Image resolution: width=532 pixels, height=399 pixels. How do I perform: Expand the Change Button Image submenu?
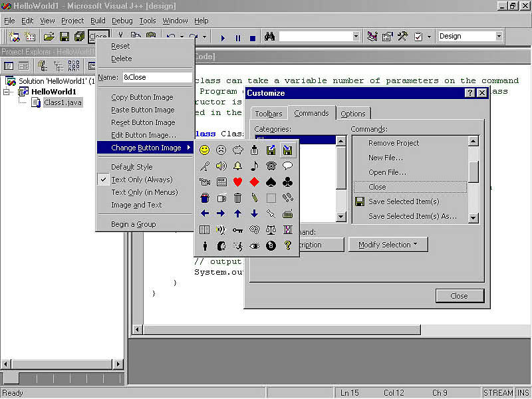click(x=145, y=148)
